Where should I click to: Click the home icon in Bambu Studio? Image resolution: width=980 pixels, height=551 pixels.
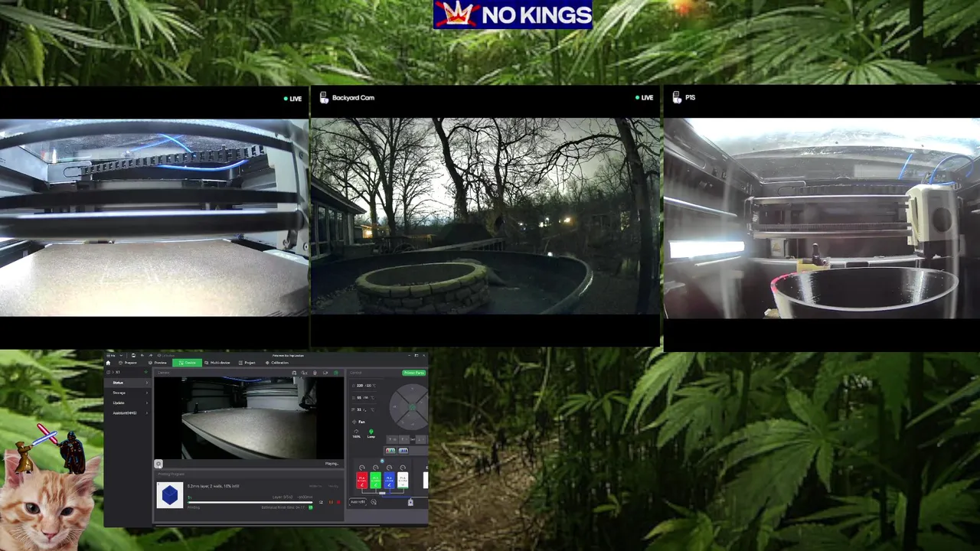[108, 363]
